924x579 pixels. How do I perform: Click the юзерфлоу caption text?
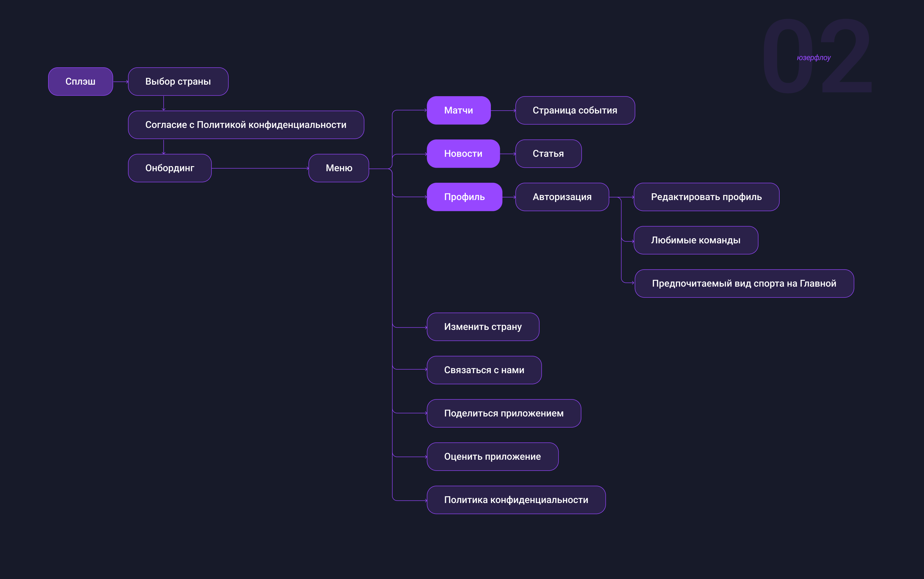coord(814,58)
